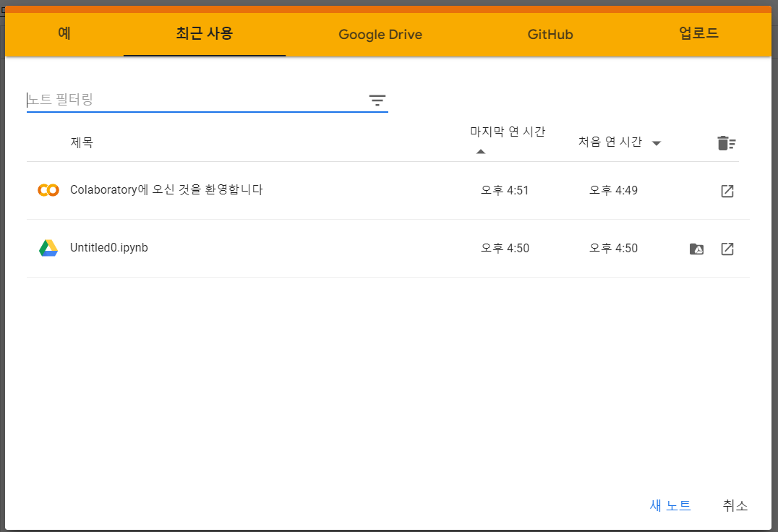Click 오후 4:51 last opened time
Screen dimensions: 778x532
(x=505, y=190)
